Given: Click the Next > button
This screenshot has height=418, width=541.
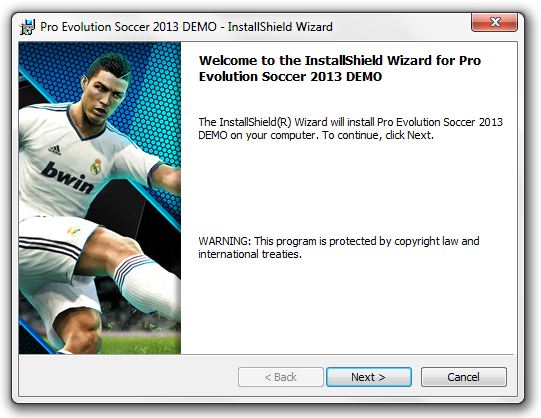Looking at the screenshot, I should (x=368, y=377).
